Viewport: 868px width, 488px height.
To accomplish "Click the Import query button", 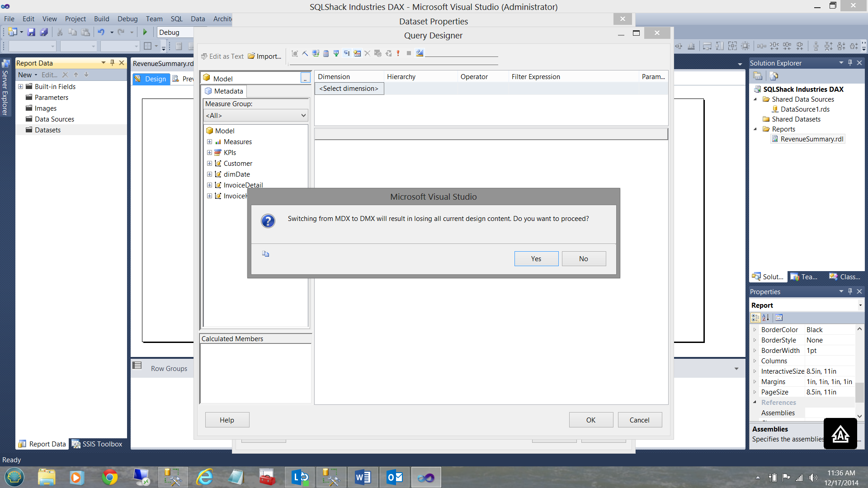I will pos(264,56).
